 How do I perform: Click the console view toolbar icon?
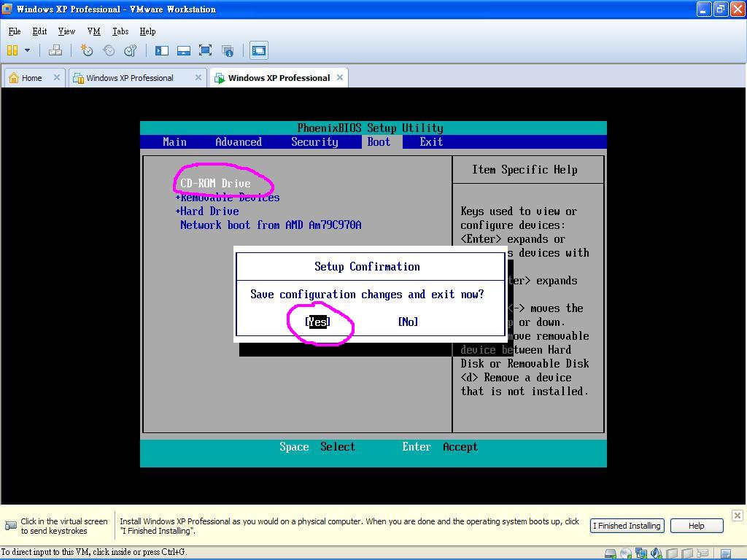[x=259, y=50]
